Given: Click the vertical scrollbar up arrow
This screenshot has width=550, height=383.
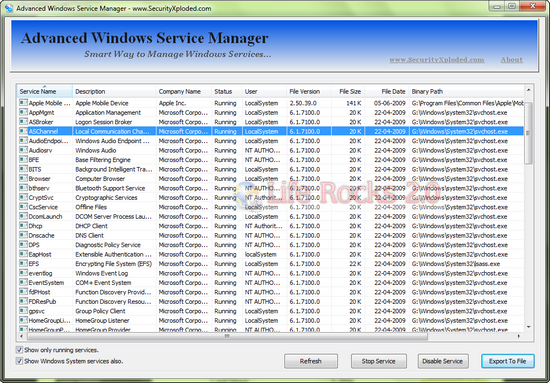Looking at the screenshot, I should point(529,90).
